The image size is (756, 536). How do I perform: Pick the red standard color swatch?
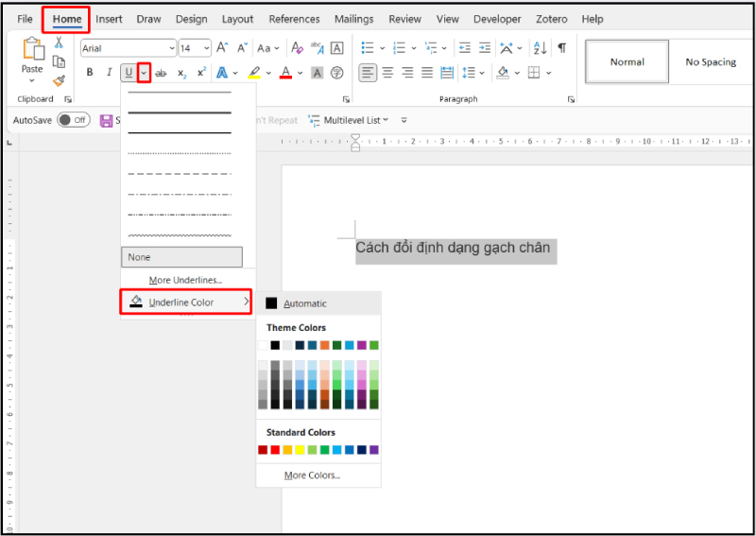275,450
